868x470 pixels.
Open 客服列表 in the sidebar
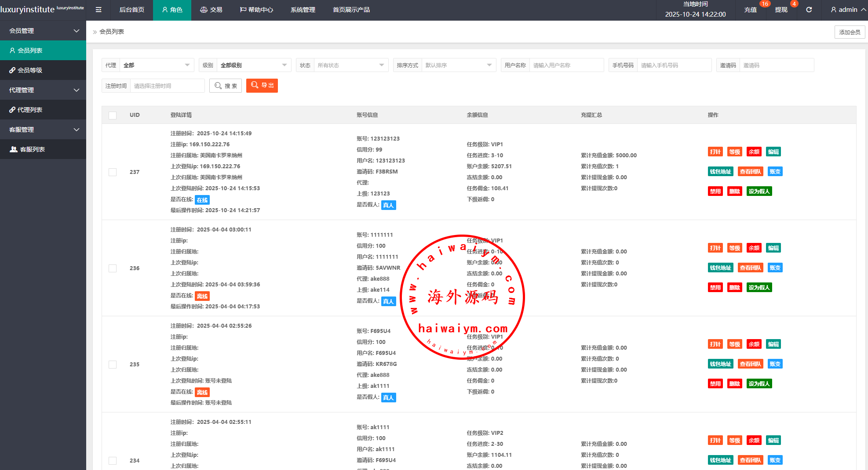click(32, 149)
